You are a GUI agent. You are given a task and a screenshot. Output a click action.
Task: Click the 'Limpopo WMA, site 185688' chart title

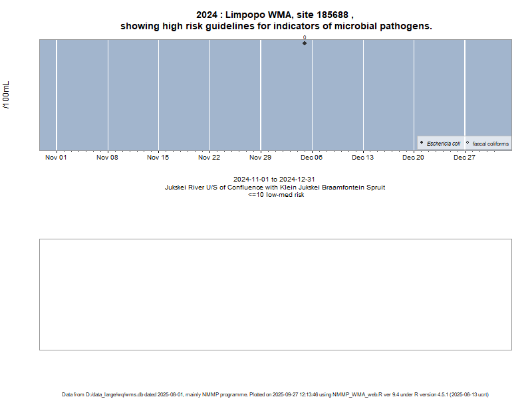click(x=275, y=15)
